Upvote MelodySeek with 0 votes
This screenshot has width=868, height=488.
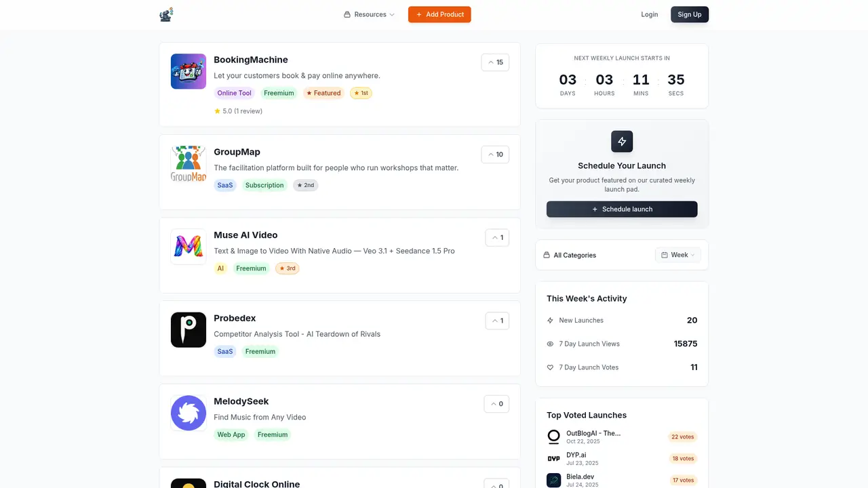(x=496, y=404)
